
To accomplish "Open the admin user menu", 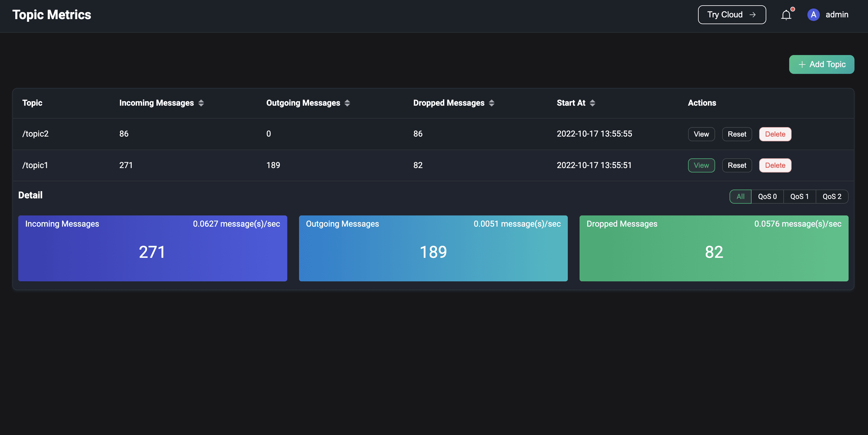I will click(x=837, y=15).
